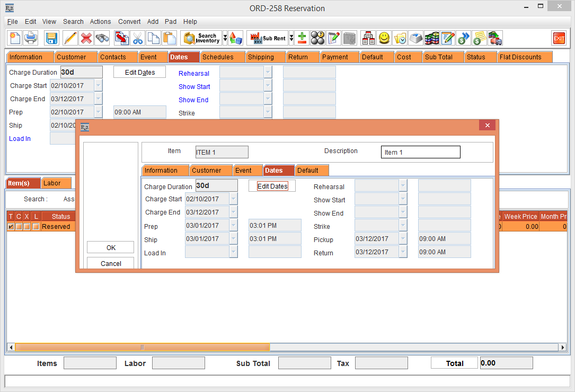Check the C column box for Reserved row
Viewport: 575px width, 392px height.
coord(19,227)
